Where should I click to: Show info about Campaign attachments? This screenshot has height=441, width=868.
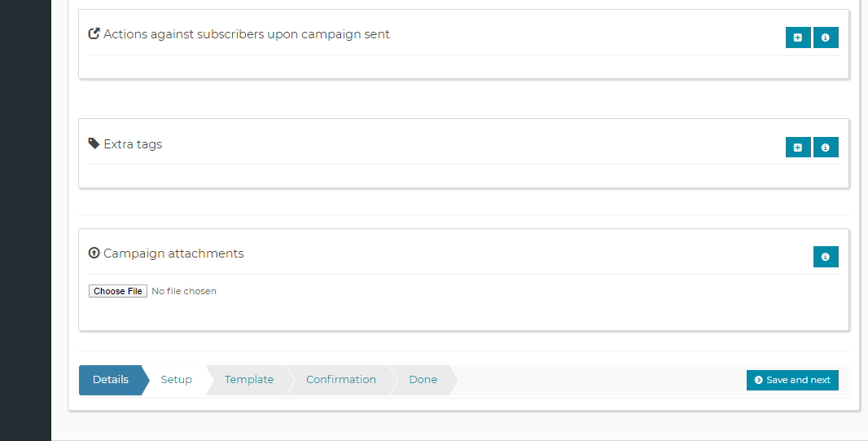click(x=826, y=257)
